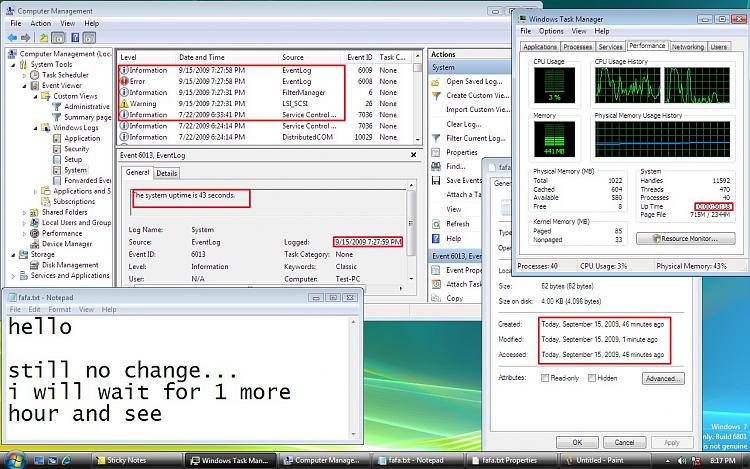The width and height of the screenshot is (750, 469).
Task: Open the Summary page custom view
Action: click(88, 117)
